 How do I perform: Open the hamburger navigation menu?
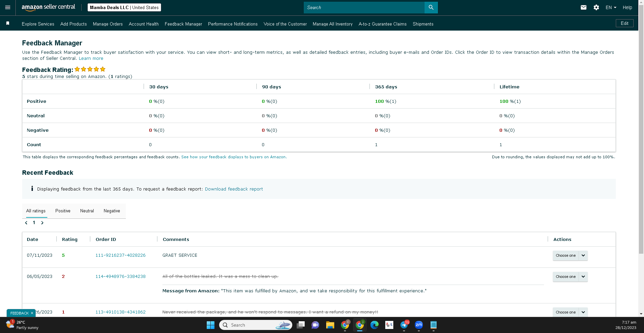[8, 7]
